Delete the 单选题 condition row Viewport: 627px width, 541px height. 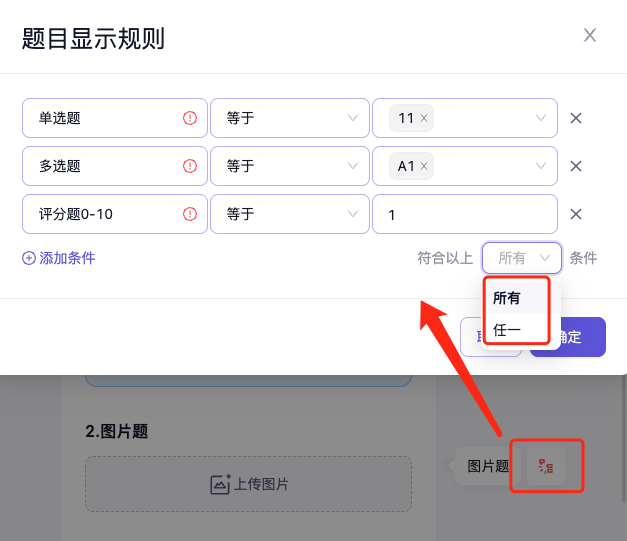[576, 118]
